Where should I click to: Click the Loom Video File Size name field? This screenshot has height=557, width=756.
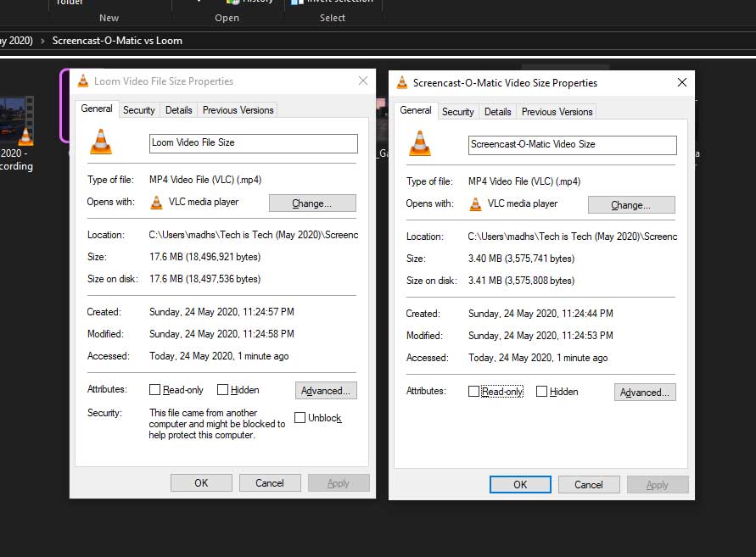coord(254,143)
